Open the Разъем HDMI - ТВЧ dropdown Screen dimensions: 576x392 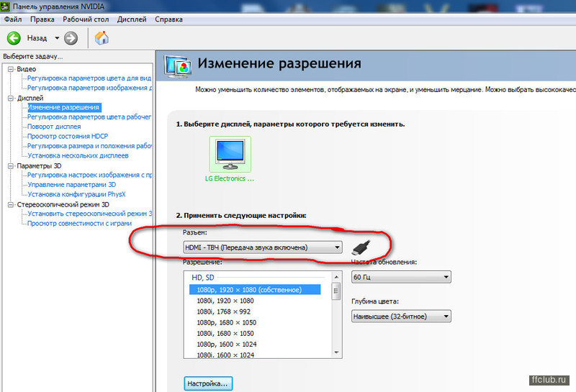pyautogui.click(x=263, y=247)
